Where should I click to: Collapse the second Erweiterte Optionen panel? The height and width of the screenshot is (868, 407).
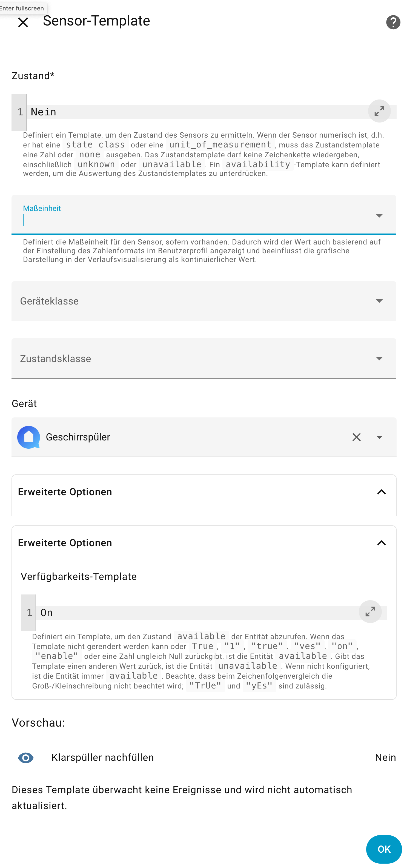(x=381, y=543)
